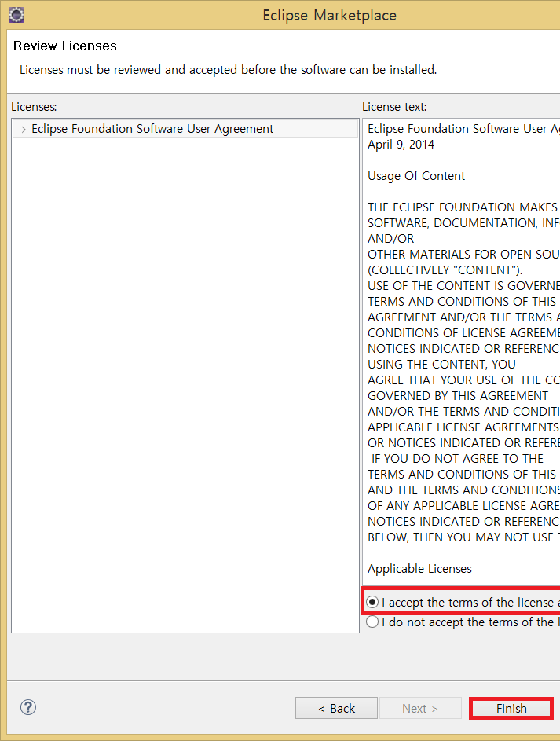Click 'Licenses must be reviewed and accepted' message
The height and width of the screenshot is (741, 560).
point(228,70)
